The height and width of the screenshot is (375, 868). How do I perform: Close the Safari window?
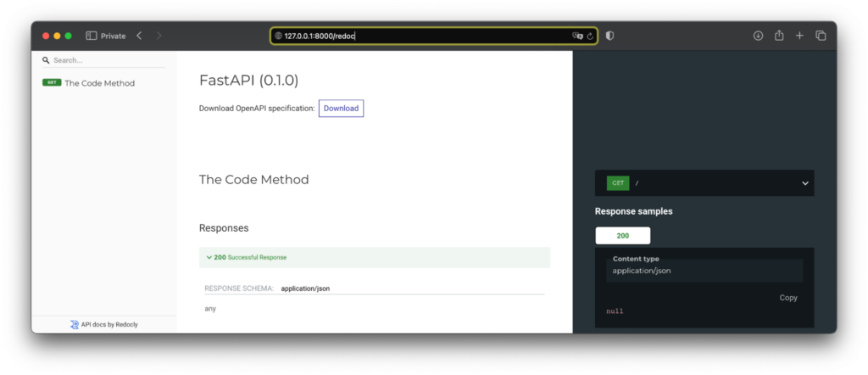click(x=46, y=36)
